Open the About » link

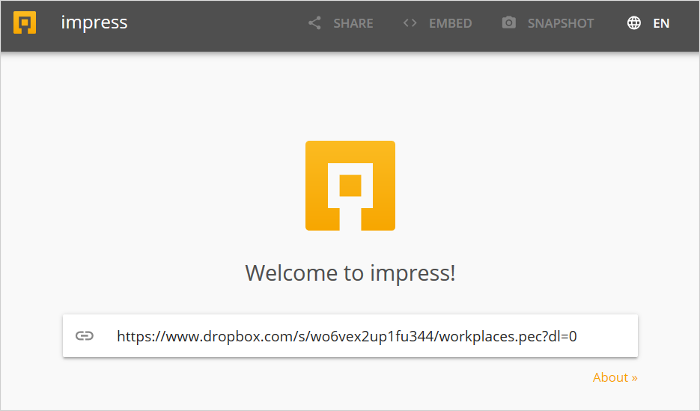pos(615,378)
